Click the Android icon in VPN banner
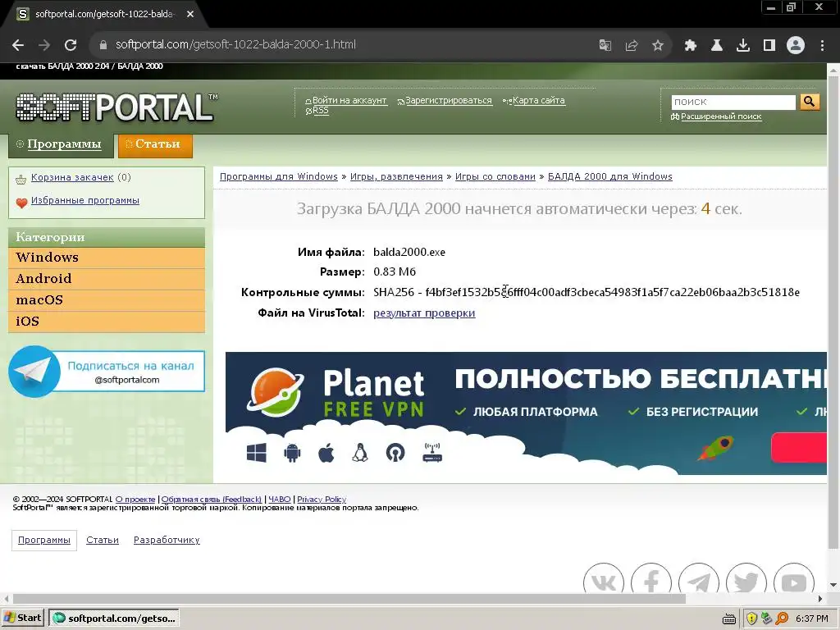840x630 pixels. 292,453
